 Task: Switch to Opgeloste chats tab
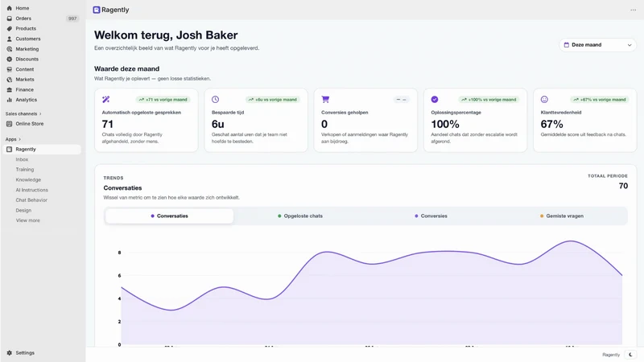coord(300,216)
